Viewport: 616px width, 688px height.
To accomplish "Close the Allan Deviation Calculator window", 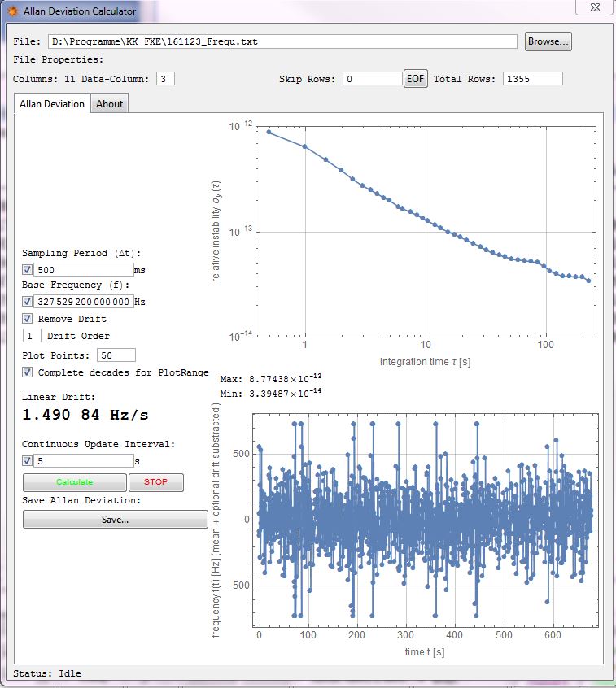I will [595, 7].
